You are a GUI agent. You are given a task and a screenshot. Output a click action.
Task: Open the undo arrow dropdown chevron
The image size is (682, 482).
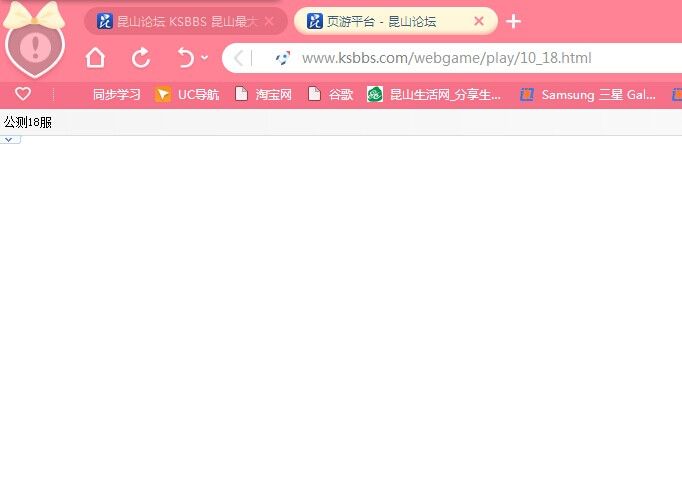click(204, 57)
